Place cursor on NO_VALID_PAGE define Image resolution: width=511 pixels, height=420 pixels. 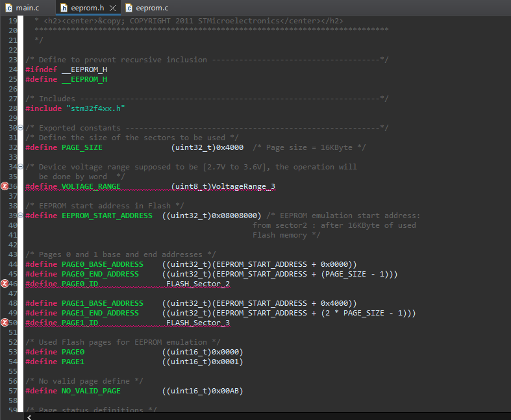(x=91, y=391)
